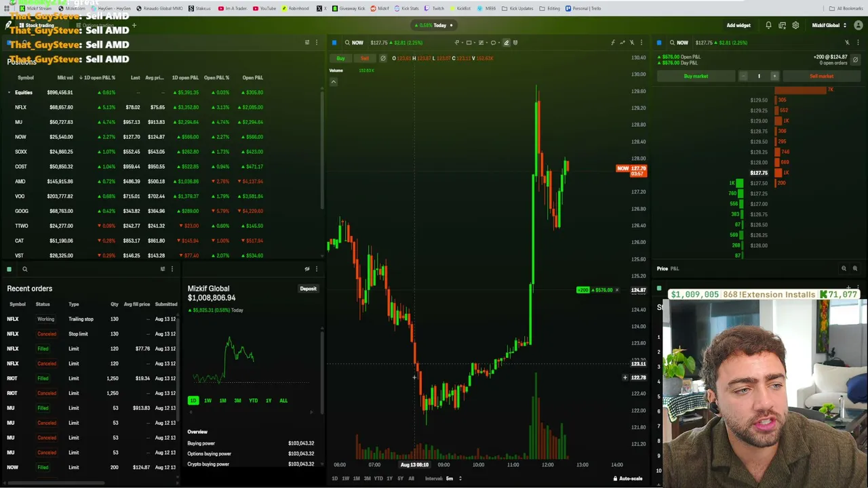Toggle Auto-scale on the chart
Screen dimensions: 868x488
tap(627, 479)
